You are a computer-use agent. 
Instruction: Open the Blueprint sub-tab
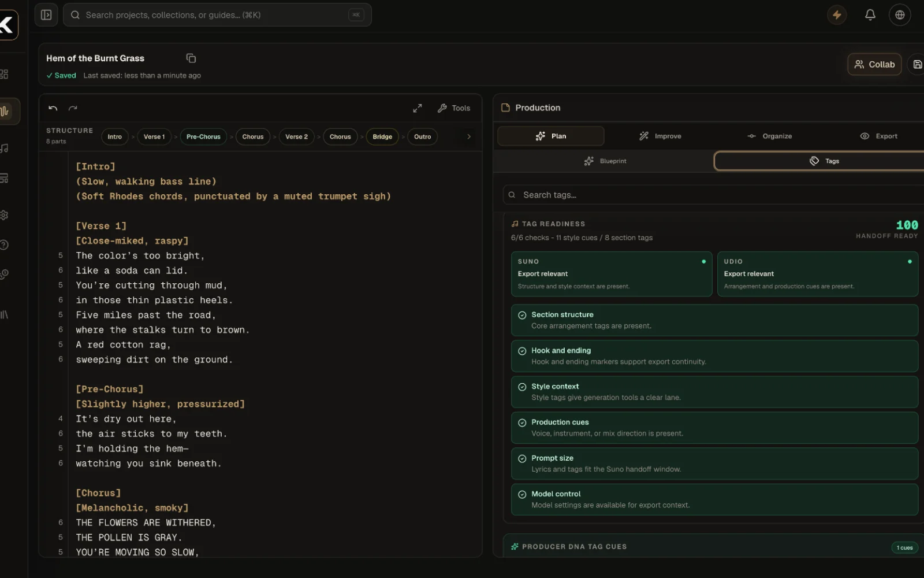coord(605,161)
